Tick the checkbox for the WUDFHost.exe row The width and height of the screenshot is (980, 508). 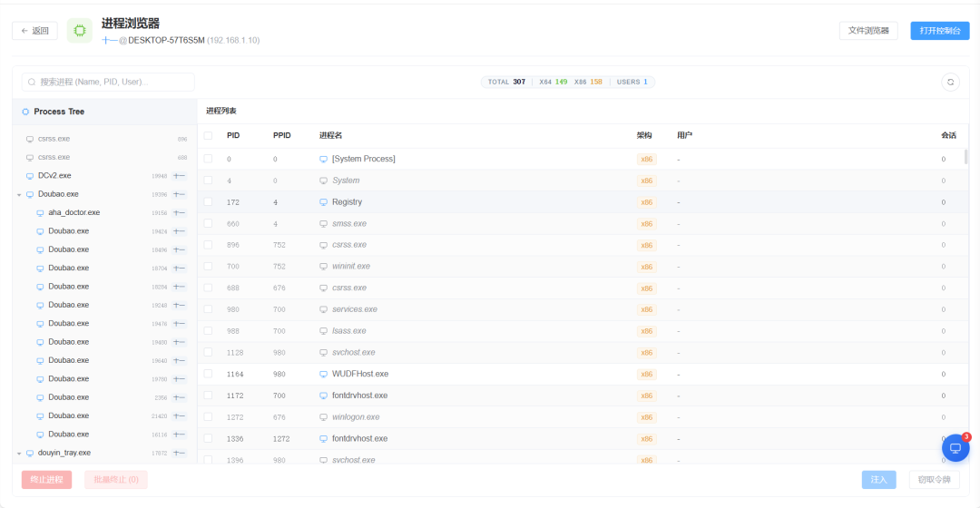coord(208,374)
